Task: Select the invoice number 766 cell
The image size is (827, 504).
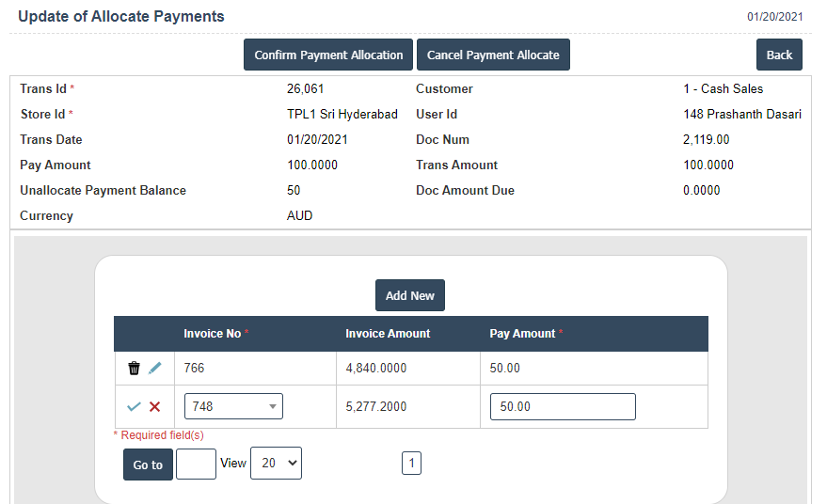Action: [194, 369]
